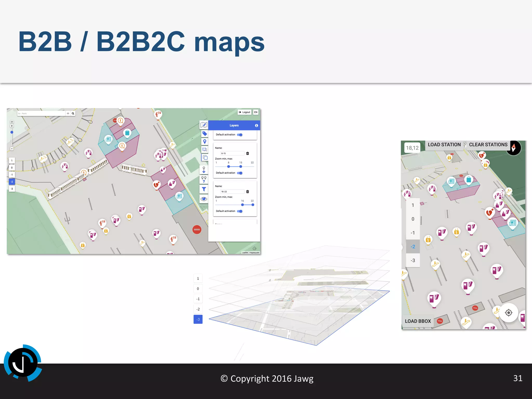Select highlighted floor -2 in left map
The image size is (532, 399).
[12, 182]
